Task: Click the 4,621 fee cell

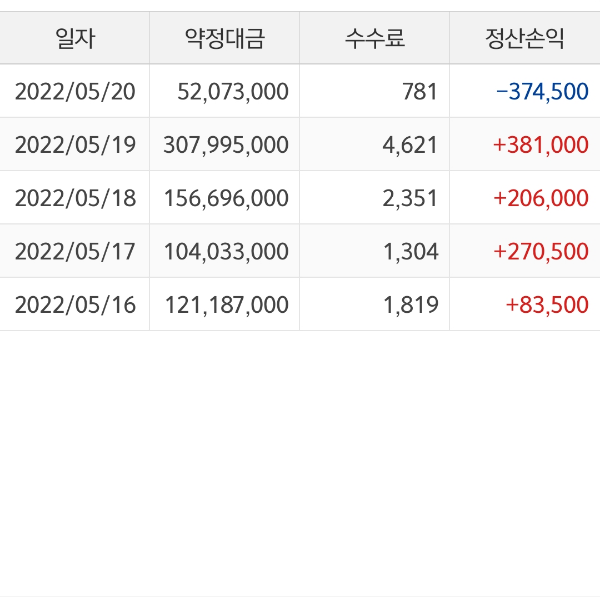Action: coord(410,145)
